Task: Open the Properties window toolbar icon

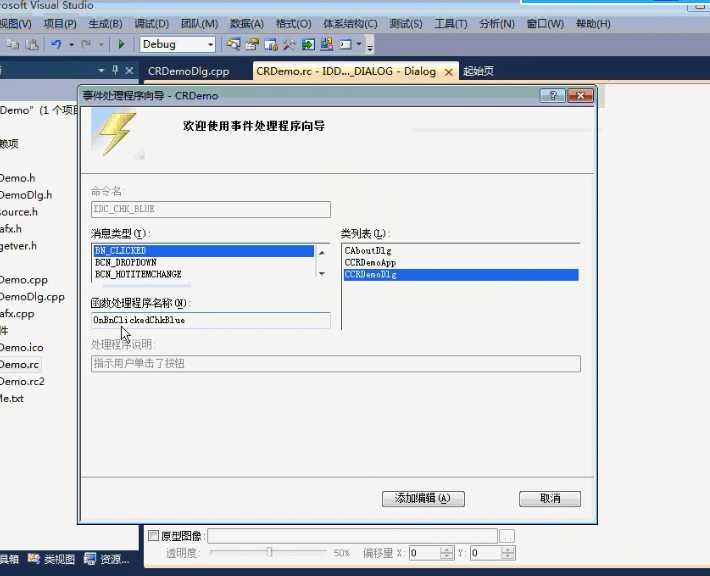Action: [252, 44]
